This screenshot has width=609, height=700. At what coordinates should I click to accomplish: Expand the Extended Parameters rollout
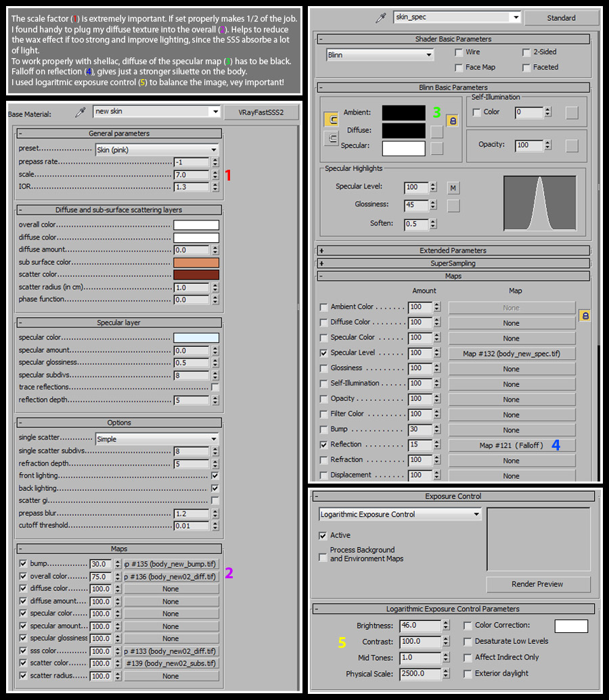(453, 250)
